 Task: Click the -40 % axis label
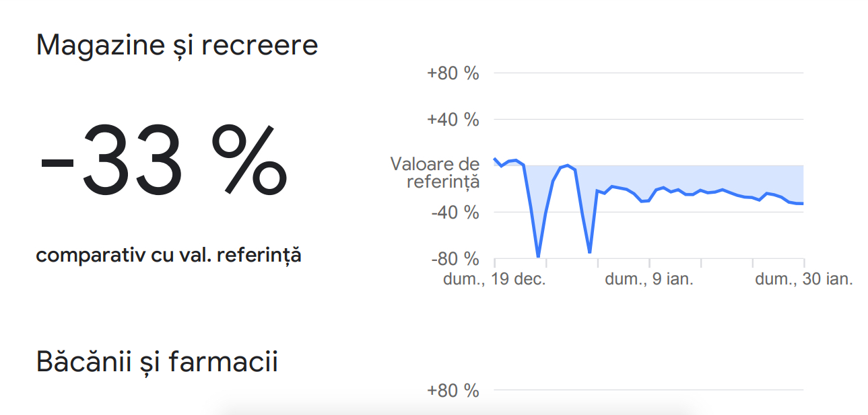455,213
